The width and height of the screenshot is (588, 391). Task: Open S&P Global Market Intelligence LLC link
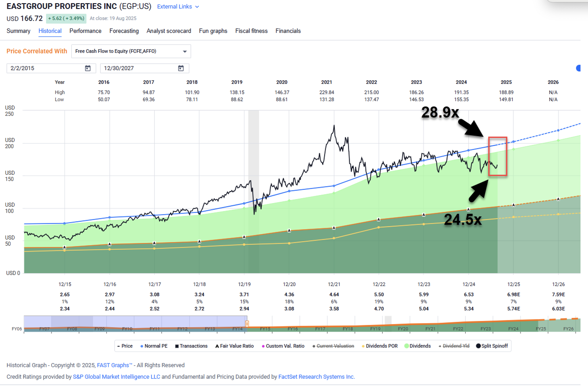[116, 377]
